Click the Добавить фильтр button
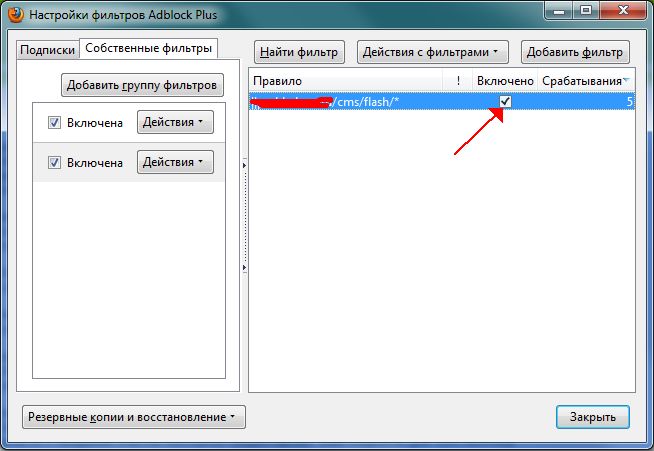 point(575,52)
